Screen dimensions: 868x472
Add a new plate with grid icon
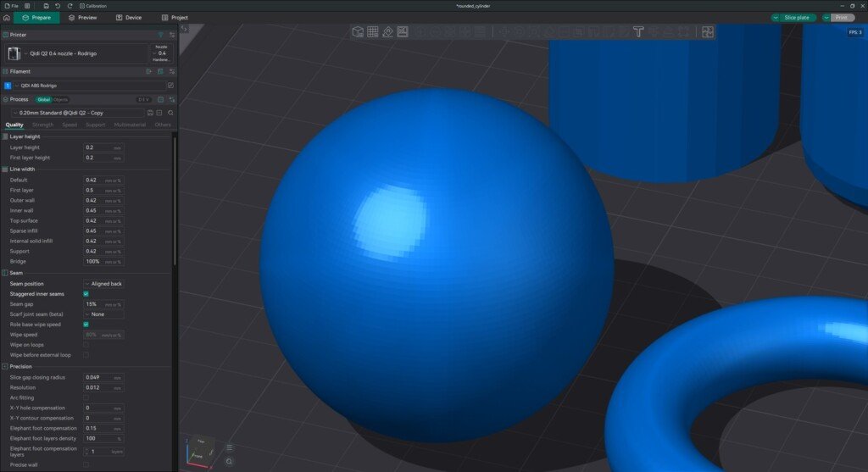(373, 32)
